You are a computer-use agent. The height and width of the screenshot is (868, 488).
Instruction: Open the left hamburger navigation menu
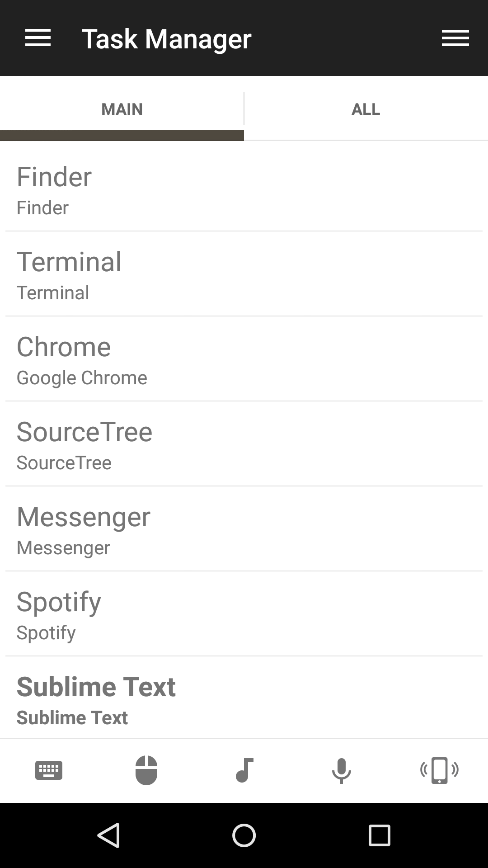[38, 38]
